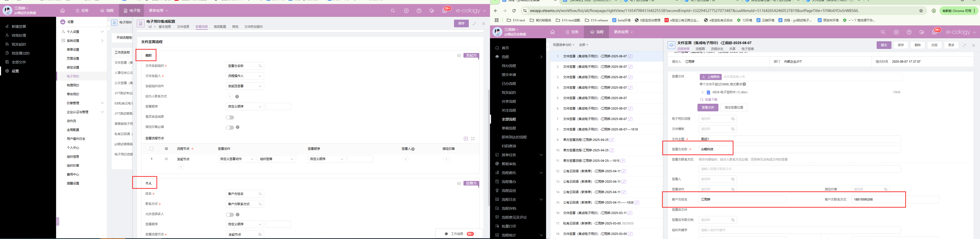Open 组织签章 dropdown in node row
This screenshot has width=980, height=239.
coord(277,159)
